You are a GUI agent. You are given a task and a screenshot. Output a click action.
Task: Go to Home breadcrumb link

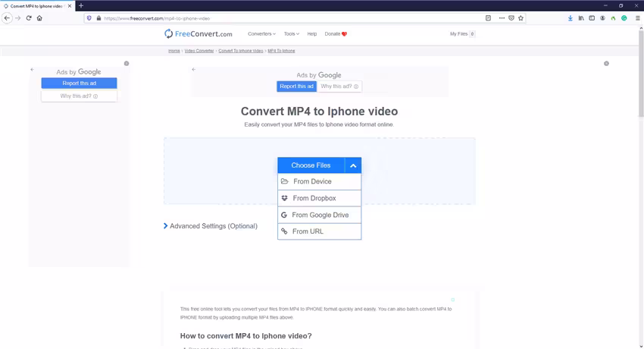174,51
